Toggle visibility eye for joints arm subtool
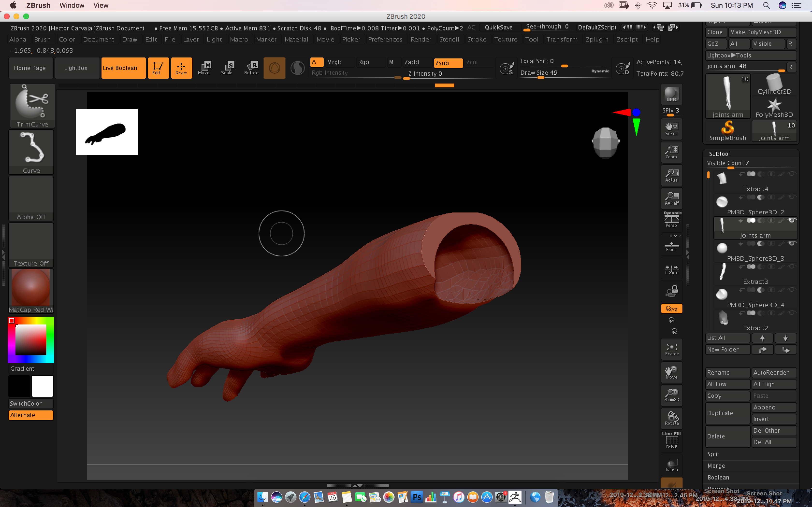The image size is (812, 507). point(791,220)
